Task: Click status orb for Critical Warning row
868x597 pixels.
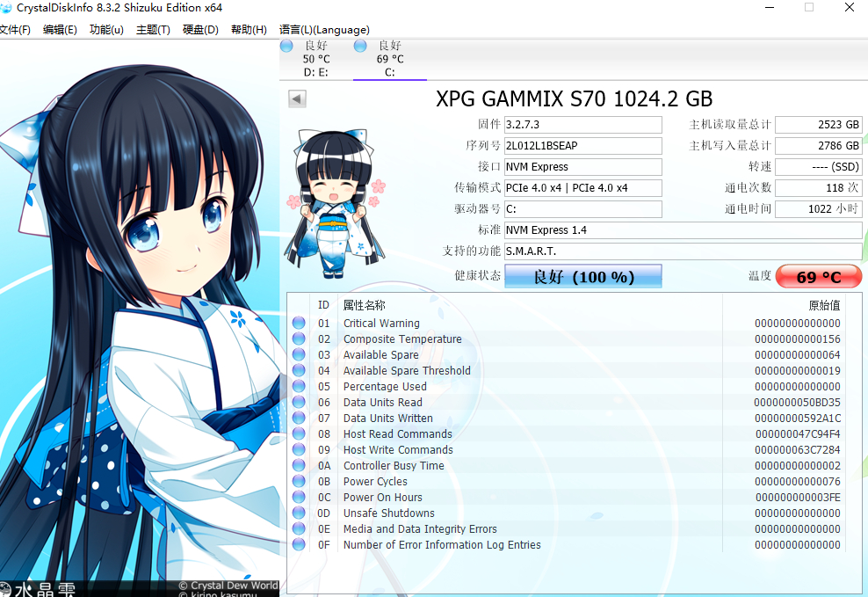Action: 299,323
